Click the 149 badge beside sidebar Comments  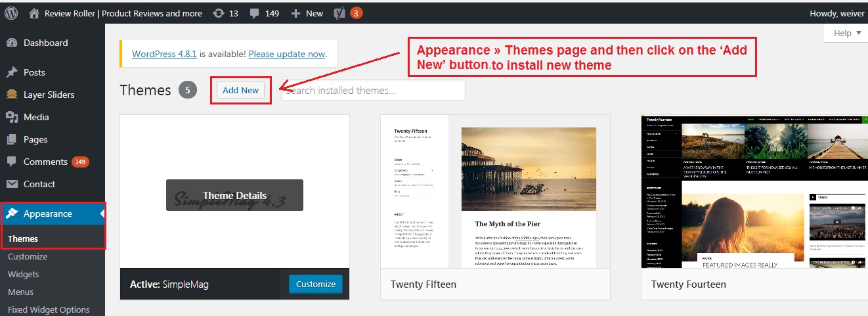(80, 162)
